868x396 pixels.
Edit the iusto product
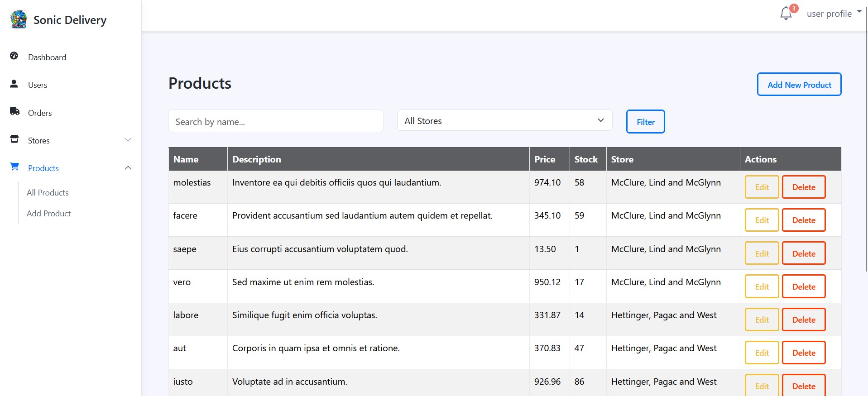click(762, 386)
